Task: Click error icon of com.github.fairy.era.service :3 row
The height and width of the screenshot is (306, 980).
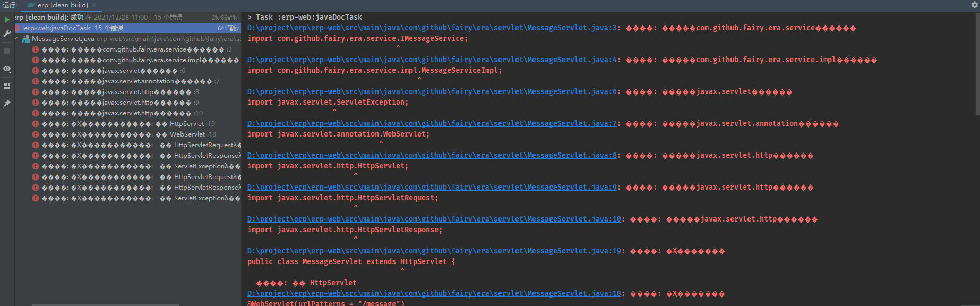Action: (36, 49)
